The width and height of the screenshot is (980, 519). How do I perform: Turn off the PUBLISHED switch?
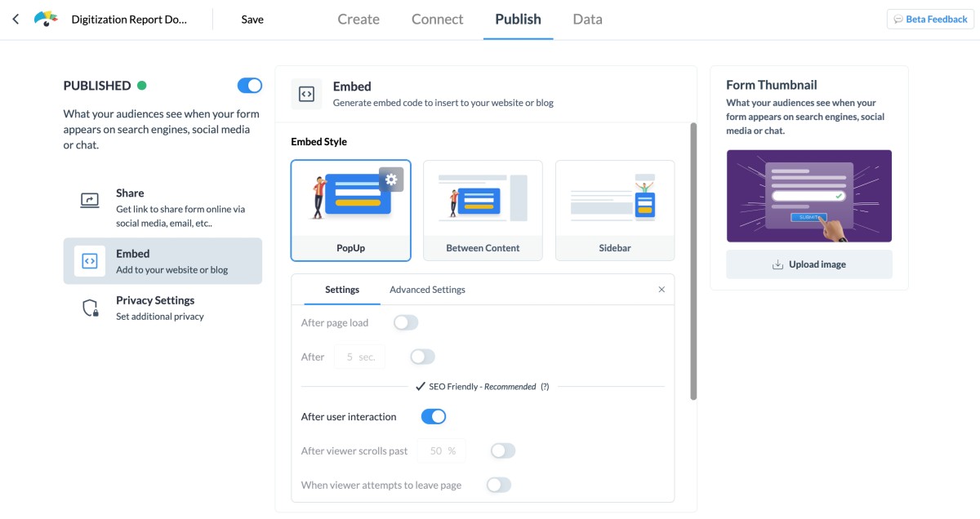click(x=249, y=85)
